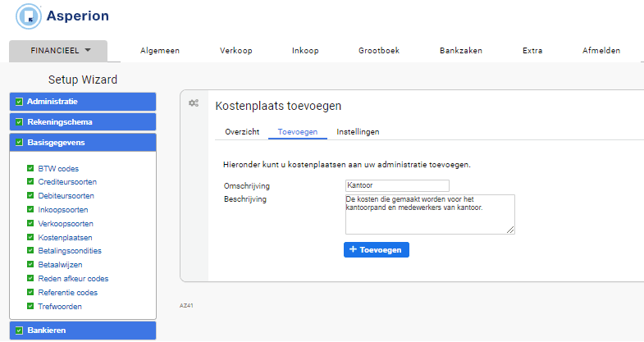Click the AZ41 page code text
The image size is (644, 342).
[x=186, y=305]
